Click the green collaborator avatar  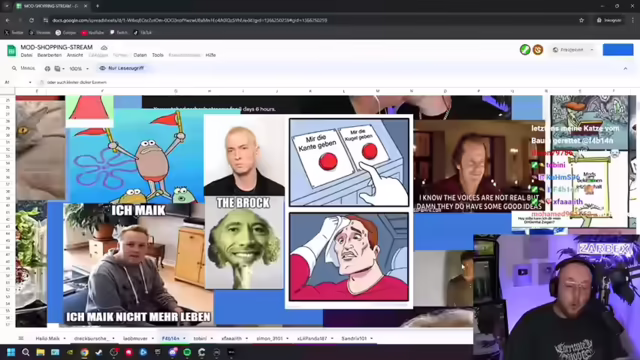click(525, 50)
